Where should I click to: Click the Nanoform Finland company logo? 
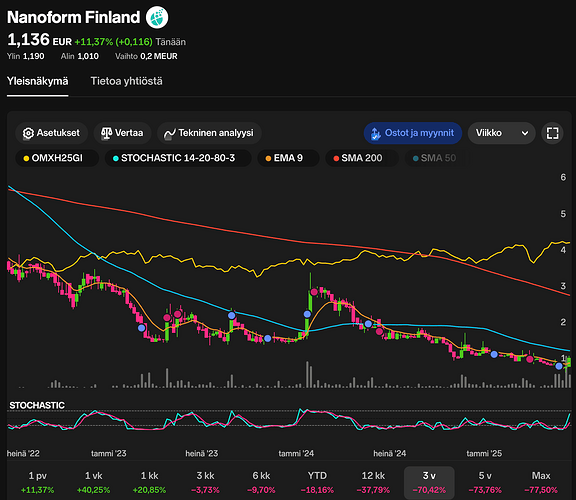(x=157, y=17)
